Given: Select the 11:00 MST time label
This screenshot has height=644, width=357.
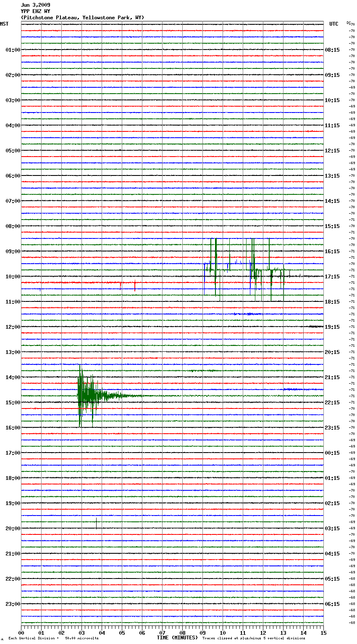Looking at the screenshot, I should (13, 302).
